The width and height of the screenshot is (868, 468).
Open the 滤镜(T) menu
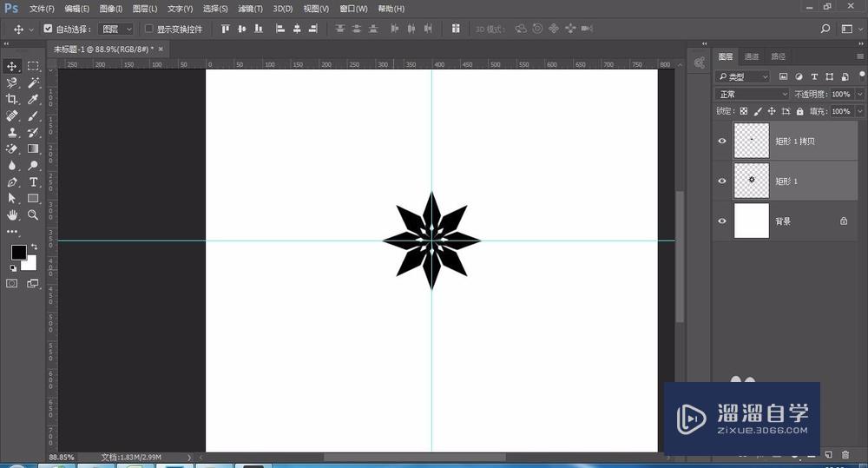(250, 9)
